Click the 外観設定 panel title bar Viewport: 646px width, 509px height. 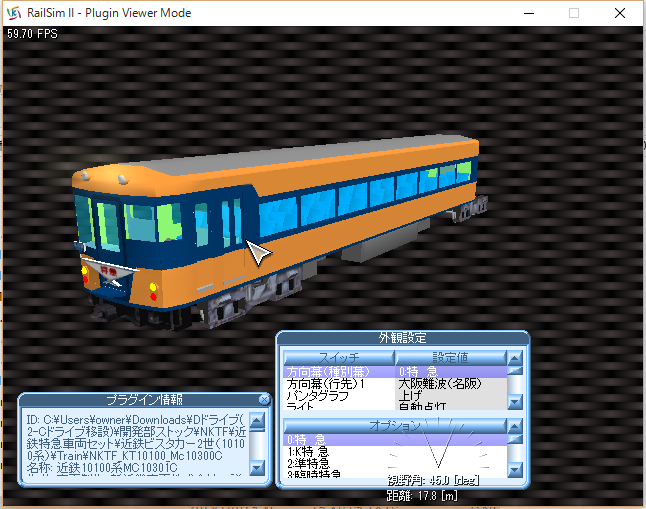click(403, 338)
